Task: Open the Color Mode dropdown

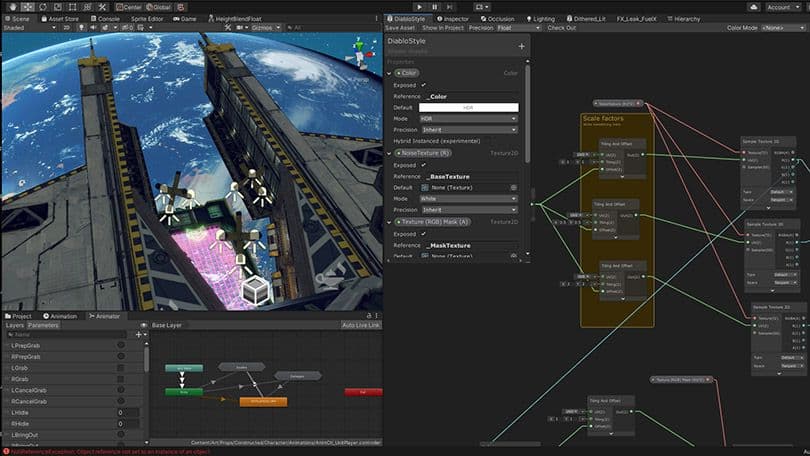Action: (x=782, y=28)
